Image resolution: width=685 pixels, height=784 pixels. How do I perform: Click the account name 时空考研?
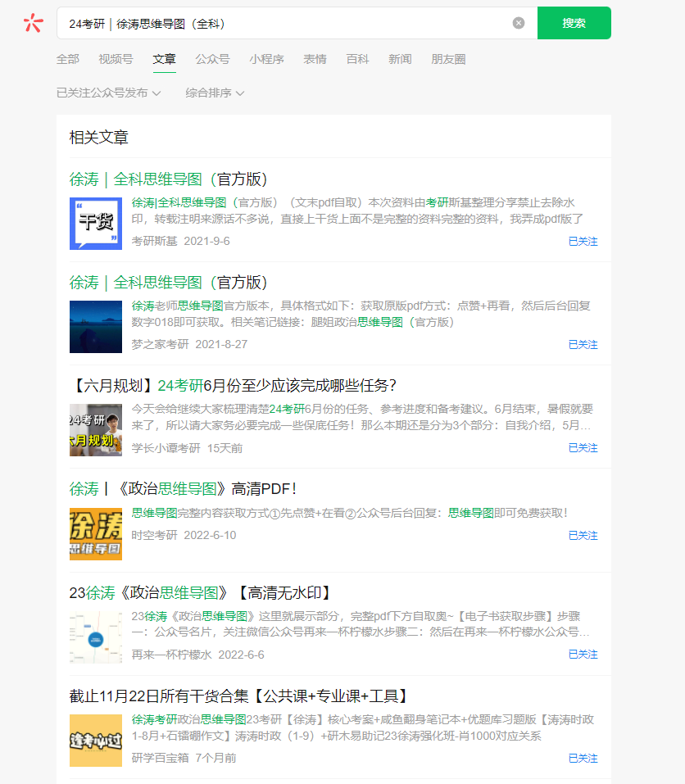tap(155, 535)
